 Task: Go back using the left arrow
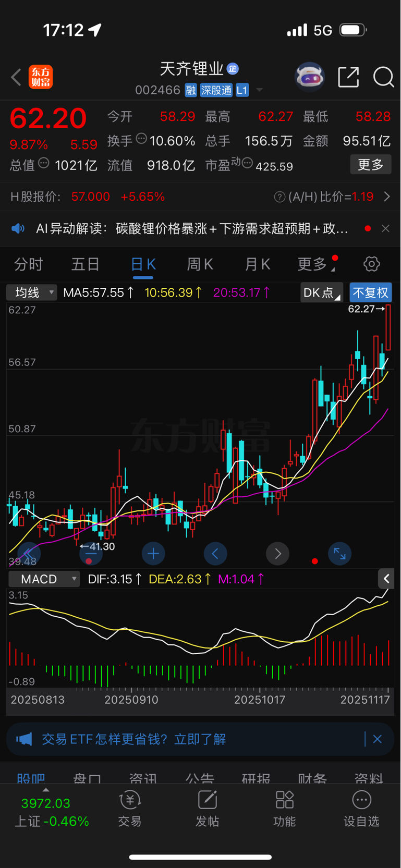(16, 77)
